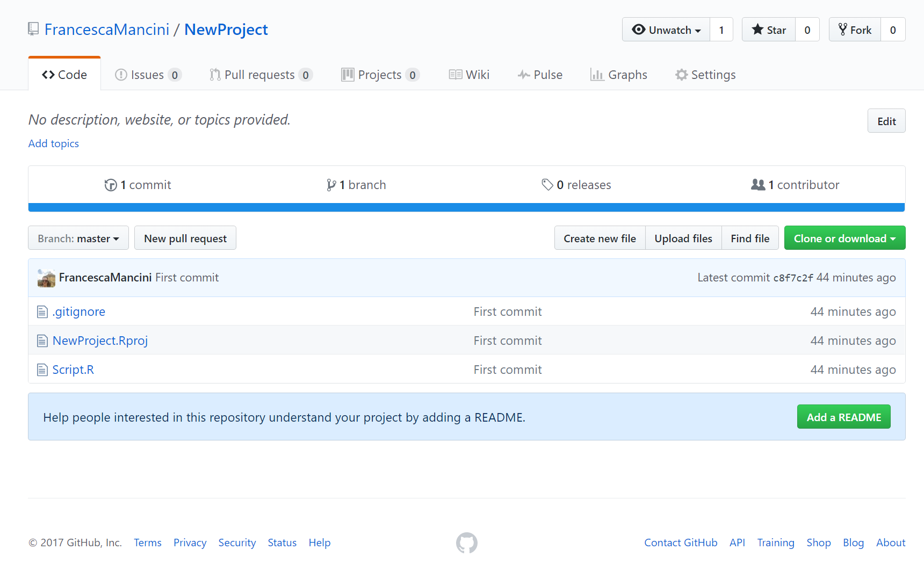Open the Blog footer link

tap(853, 542)
